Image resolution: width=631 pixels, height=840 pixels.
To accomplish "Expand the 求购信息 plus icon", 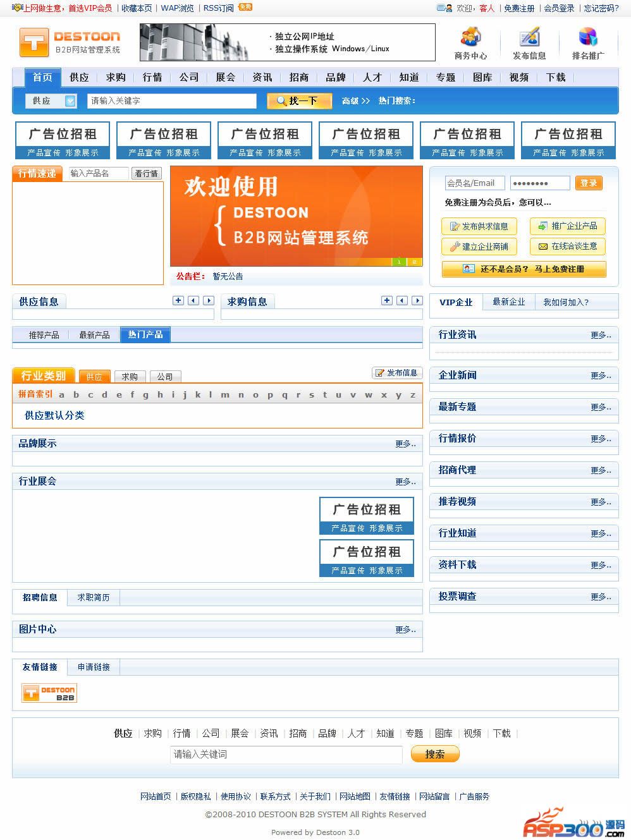I will pos(387,301).
